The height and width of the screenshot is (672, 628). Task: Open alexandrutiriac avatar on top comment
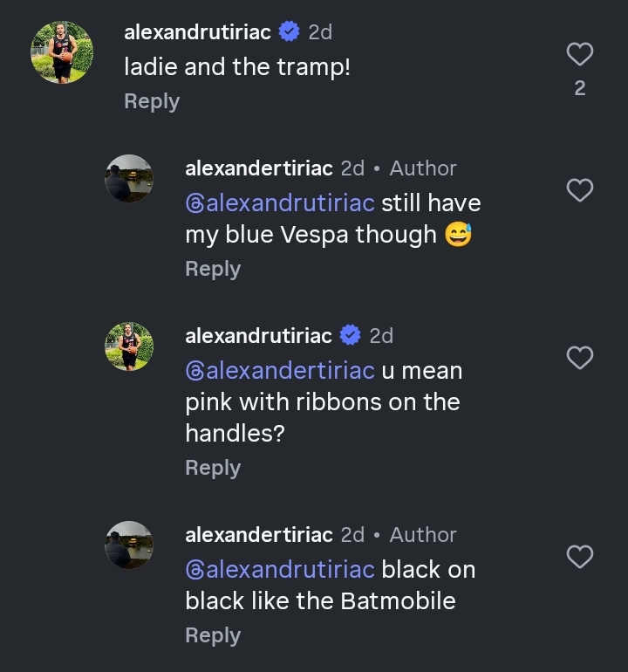pos(62,52)
